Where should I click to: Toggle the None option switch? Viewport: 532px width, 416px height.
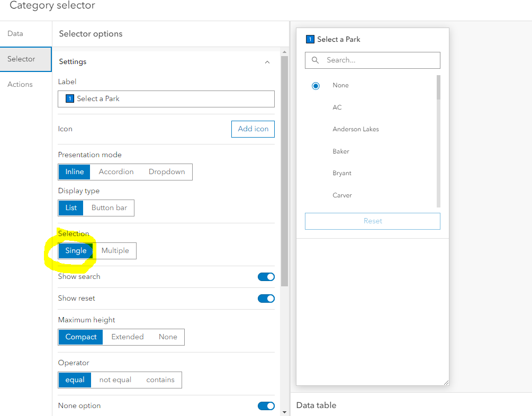266,405
